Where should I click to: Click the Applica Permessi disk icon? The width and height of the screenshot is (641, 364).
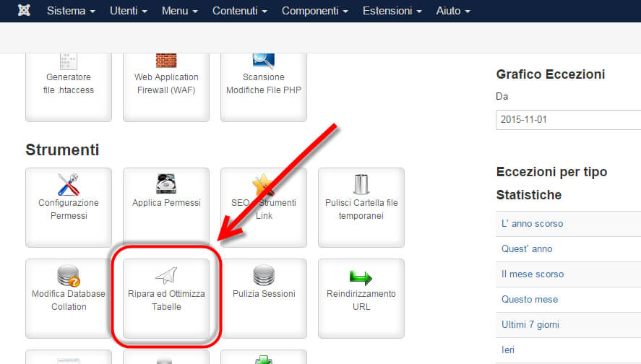(x=166, y=184)
